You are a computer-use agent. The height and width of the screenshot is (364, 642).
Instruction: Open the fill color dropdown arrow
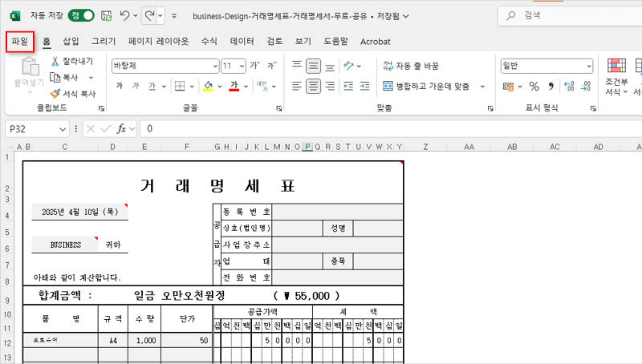[x=219, y=87]
